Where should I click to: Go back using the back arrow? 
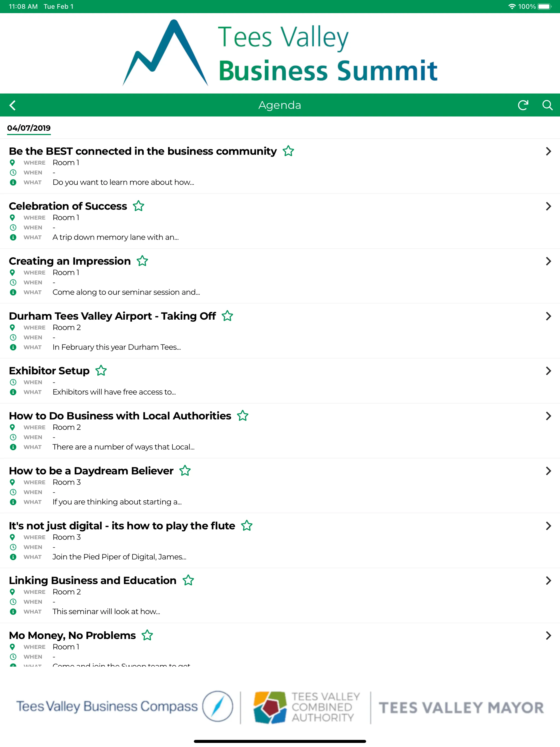point(13,105)
